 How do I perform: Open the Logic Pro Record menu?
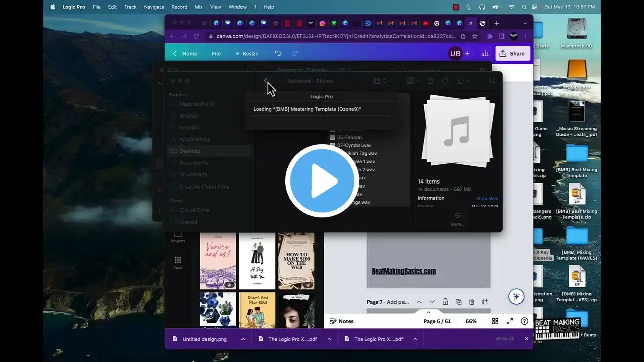[179, 7]
